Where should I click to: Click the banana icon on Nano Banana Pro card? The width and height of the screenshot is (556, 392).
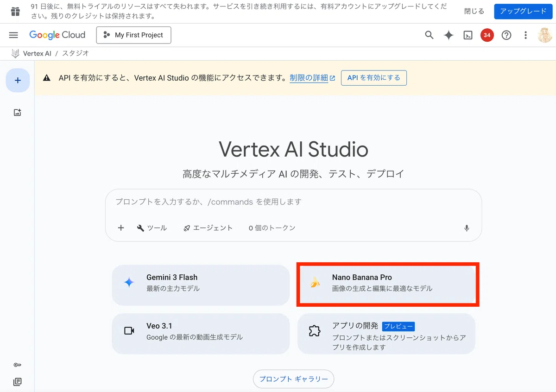click(315, 282)
